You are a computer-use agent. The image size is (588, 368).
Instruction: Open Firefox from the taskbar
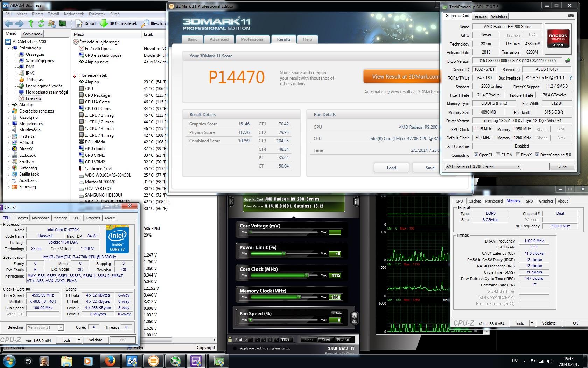click(110, 361)
